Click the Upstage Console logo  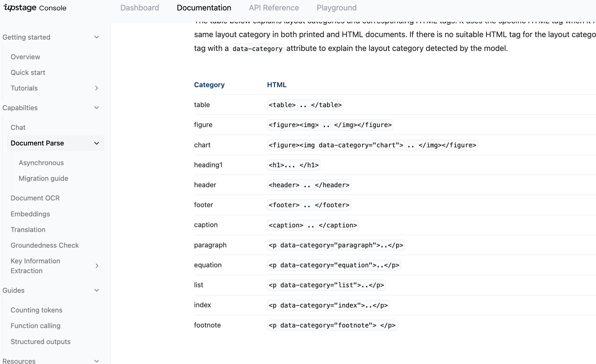(35, 8)
